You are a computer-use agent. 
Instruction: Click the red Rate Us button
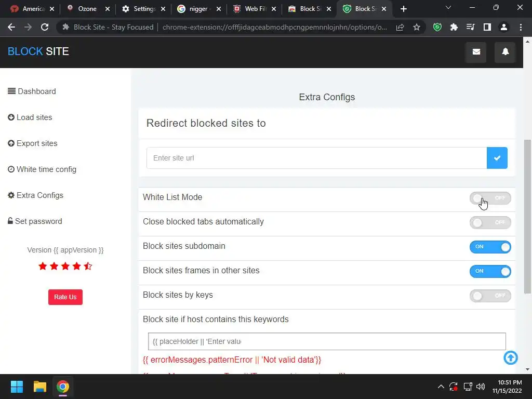(x=65, y=297)
